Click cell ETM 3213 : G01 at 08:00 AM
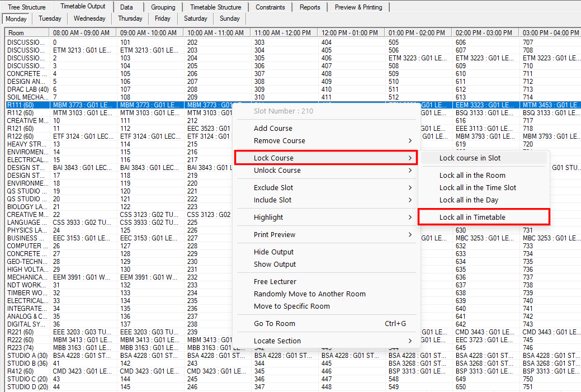Viewport: 581px width, 392px height. click(x=82, y=50)
